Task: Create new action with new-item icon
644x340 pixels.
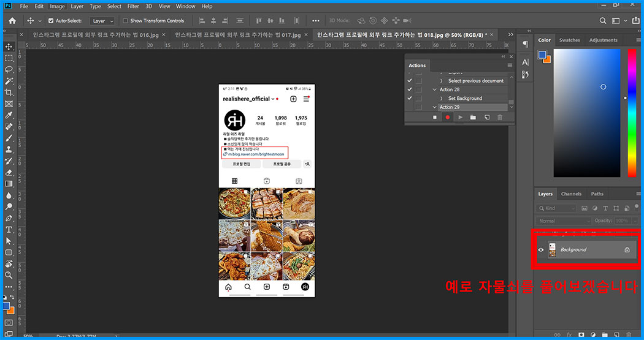Action: [x=487, y=117]
